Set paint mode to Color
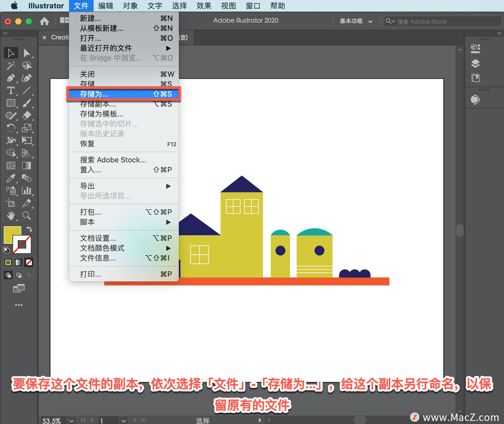The height and width of the screenshot is (424, 504). (8, 262)
